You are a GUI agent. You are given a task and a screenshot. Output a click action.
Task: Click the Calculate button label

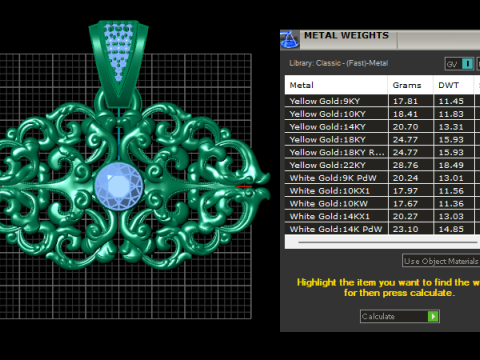point(378,316)
